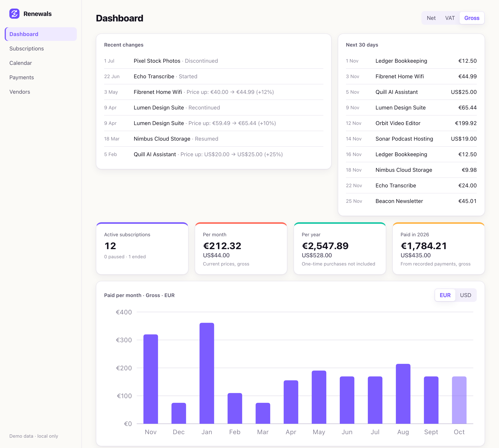This screenshot has height=448, width=499.
Task: Click the January bar in chart
Action: pos(207,373)
